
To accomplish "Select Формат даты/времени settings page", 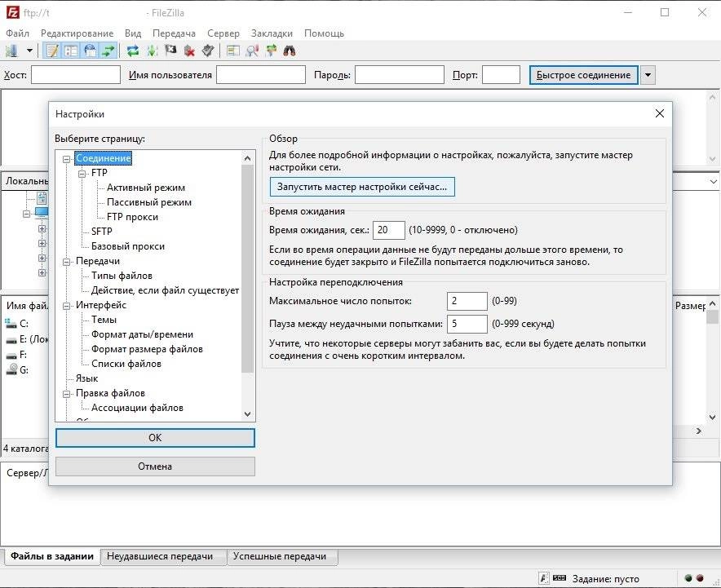I will click(x=142, y=334).
